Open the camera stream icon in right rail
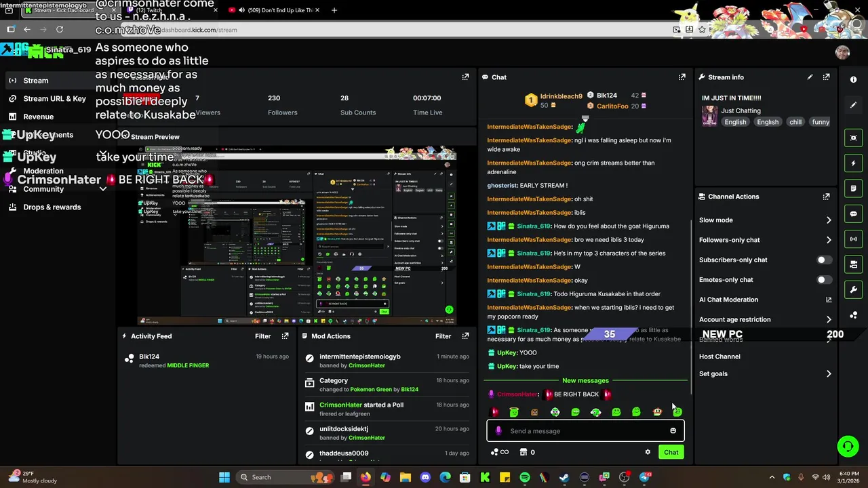This screenshot has height=488, width=868. [853, 264]
